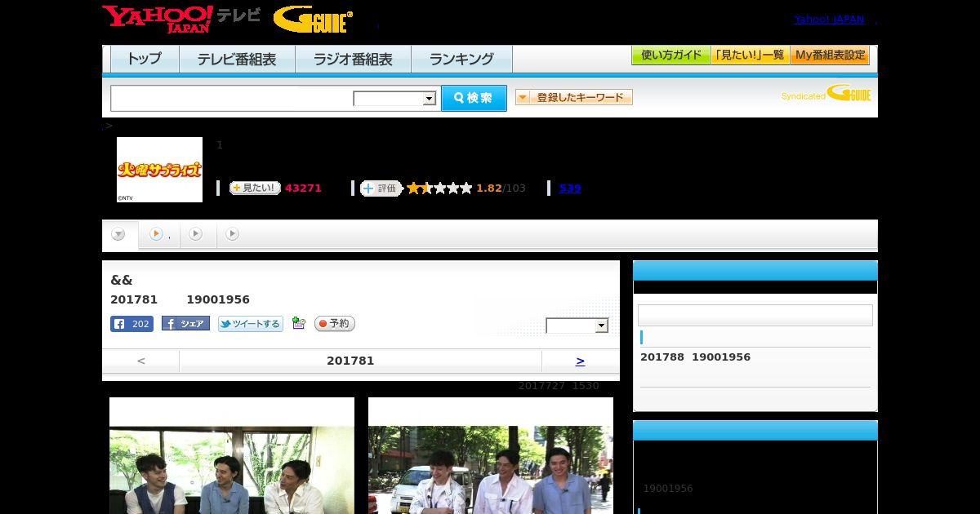
Task: Tweet with ツイートする button
Action: tap(251, 324)
